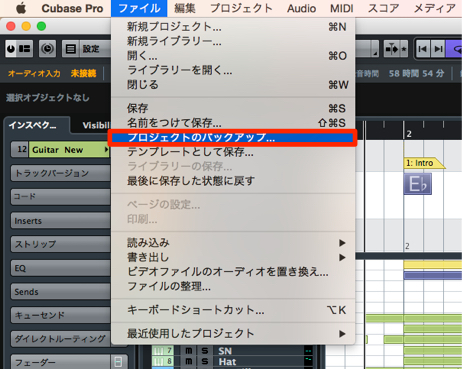Toggle the delay compensation clock icon
Image resolution: width=462 pixels, height=369 pixels.
[47, 49]
